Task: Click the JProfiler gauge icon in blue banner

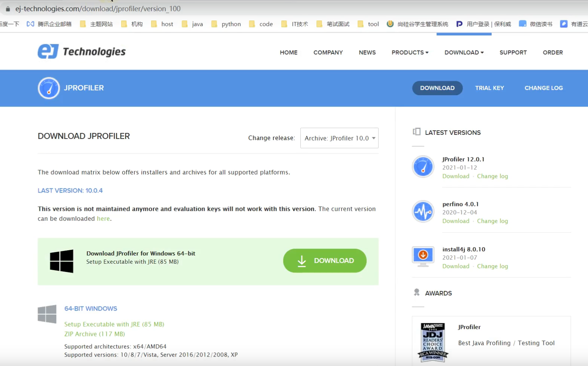Action: (x=49, y=88)
